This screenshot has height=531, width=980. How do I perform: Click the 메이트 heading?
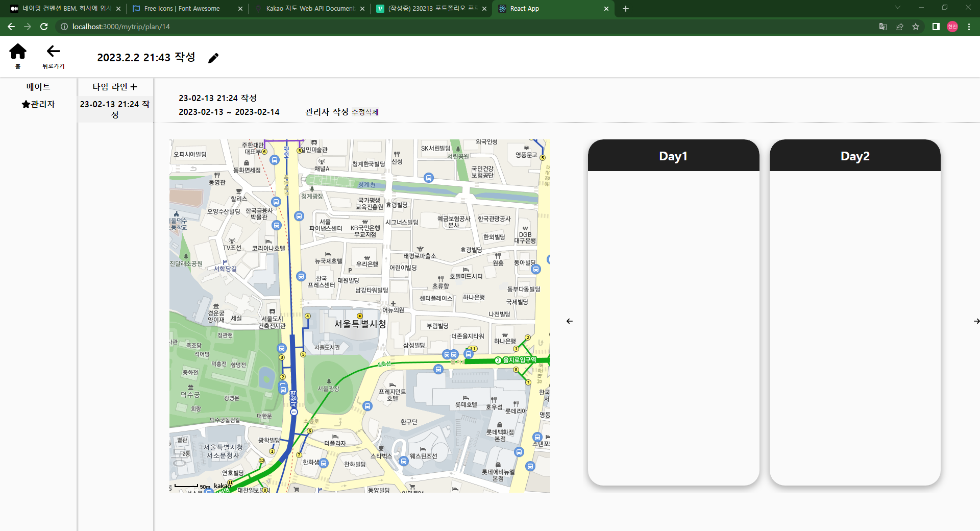tap(38, 87)
